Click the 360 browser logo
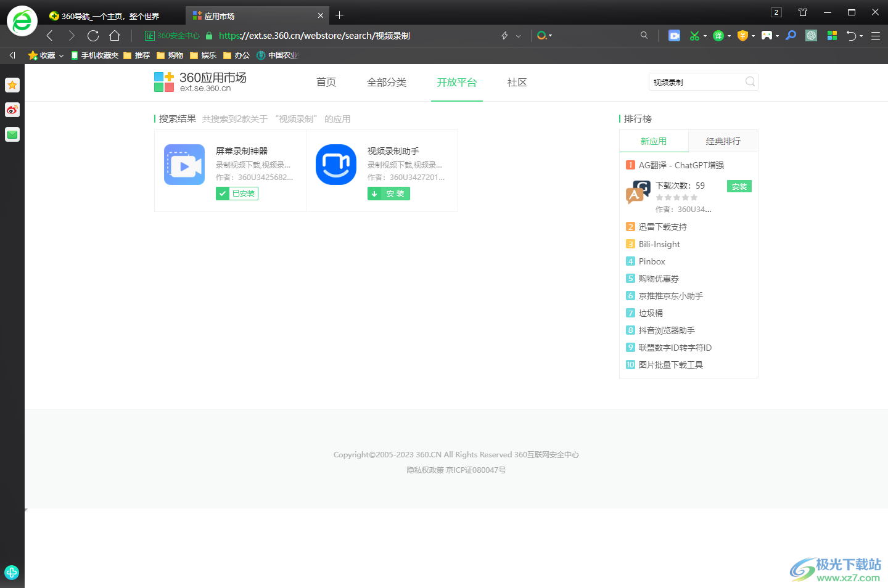This screenshot has width=888, height=588. pos(22,21)
